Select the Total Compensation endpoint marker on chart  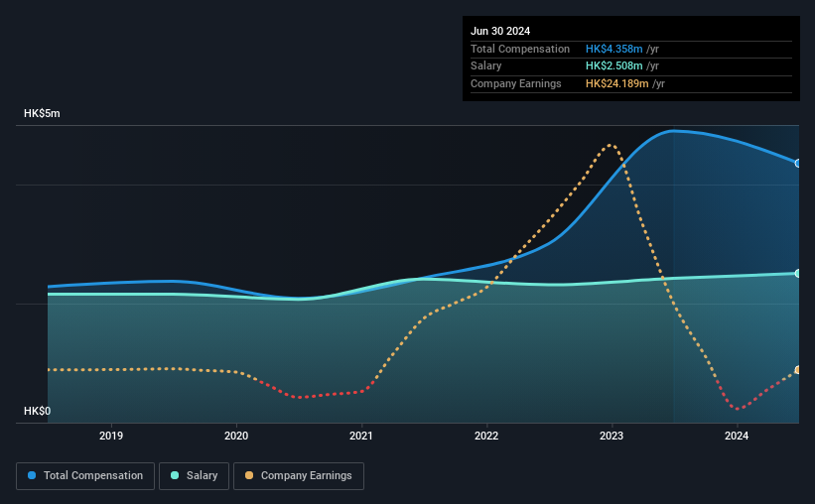pos(798,163)
